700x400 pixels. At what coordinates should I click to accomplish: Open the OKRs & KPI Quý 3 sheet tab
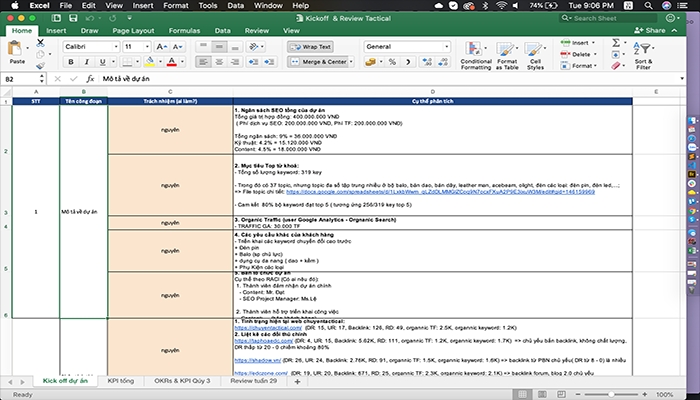coord(182,381)
